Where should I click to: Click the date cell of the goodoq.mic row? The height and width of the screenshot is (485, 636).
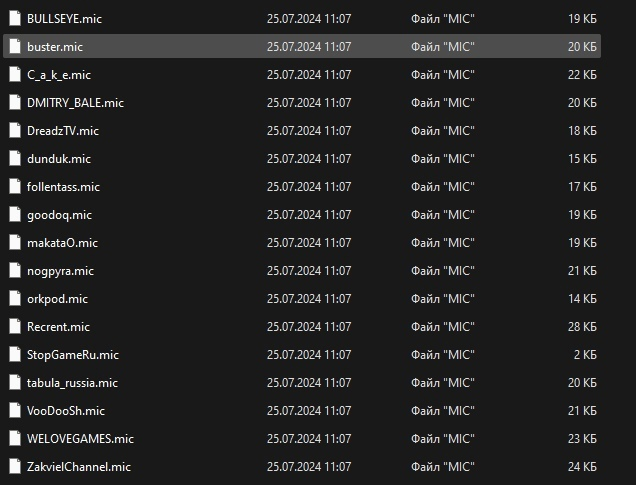(x=309, y=215)
